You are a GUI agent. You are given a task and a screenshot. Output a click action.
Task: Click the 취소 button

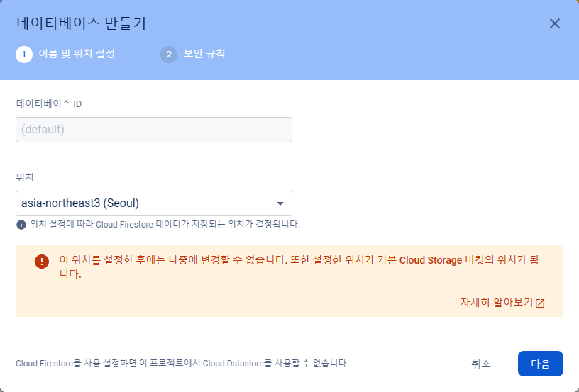[x=481, y=364]
